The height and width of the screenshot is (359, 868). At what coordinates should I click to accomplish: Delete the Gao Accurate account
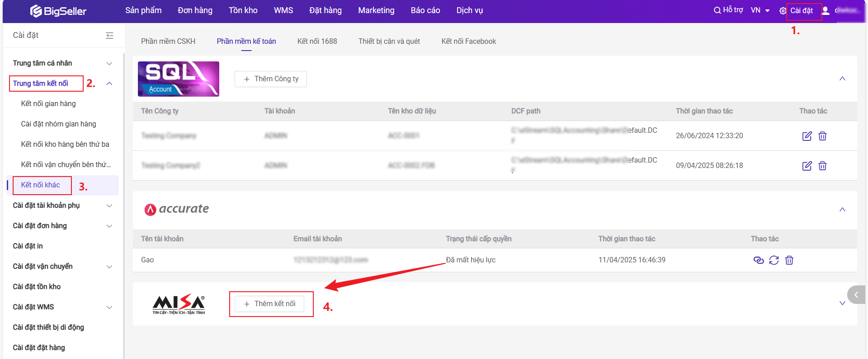click(x=789, y=260)
